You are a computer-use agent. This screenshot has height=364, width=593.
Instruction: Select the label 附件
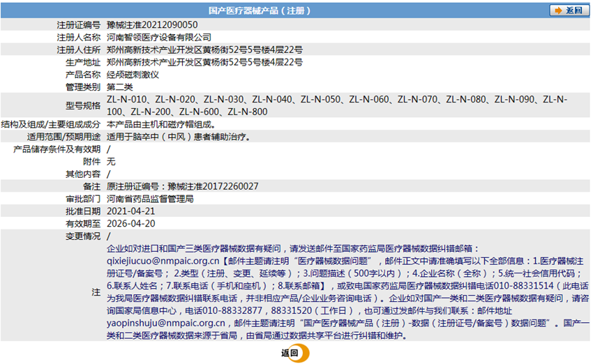(92, 162)
